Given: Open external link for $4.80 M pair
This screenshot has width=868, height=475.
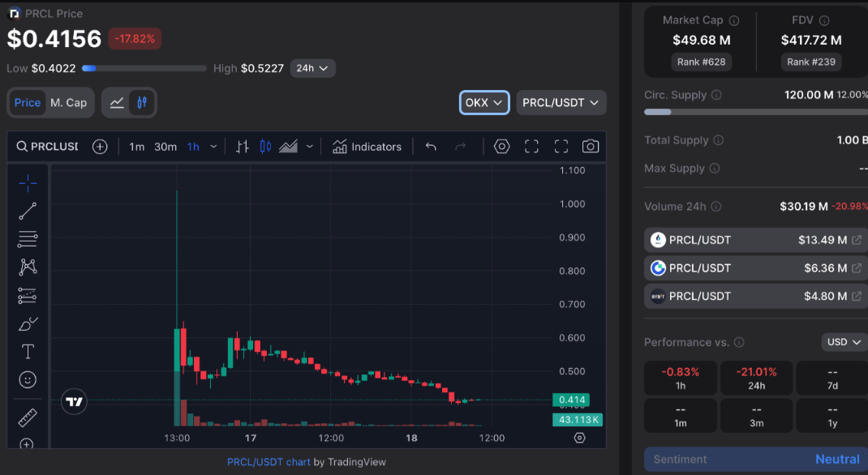Looking at the screenshot, I should [x=857, y=297].
